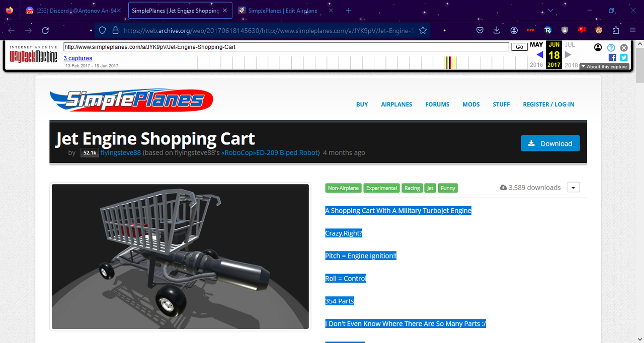This screenshot has width=644, height=343.
Task: Switch to the Discord @Antonov An-94 tab
Action: click(74, 11)
